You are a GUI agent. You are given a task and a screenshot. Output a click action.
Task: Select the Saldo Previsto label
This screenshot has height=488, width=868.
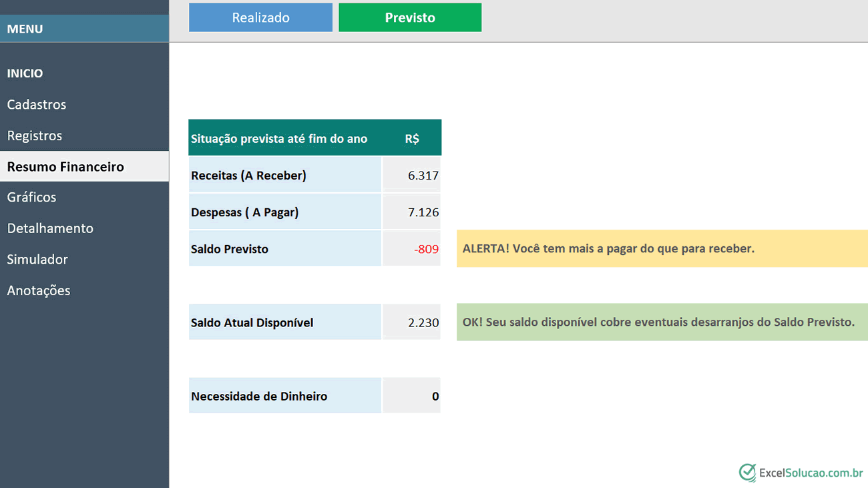(285, 249)
